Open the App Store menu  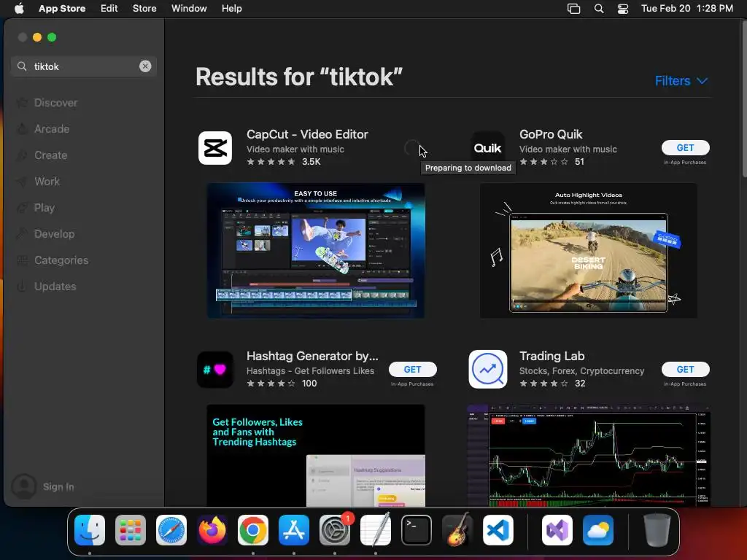pyautogui.click(x=62, y=9)
